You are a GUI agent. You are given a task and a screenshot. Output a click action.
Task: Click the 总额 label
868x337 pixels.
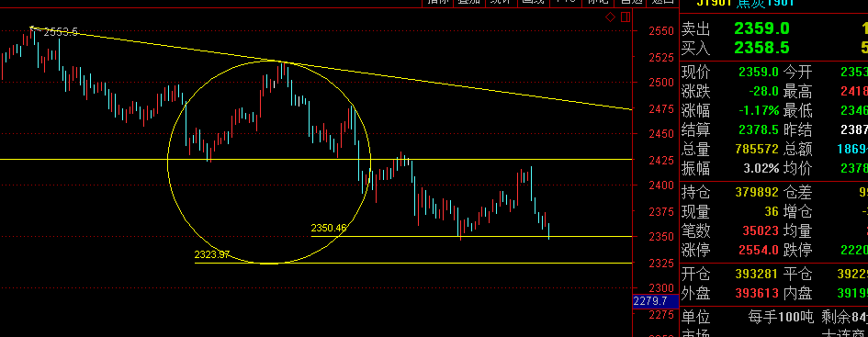click(x=797, y=149)
